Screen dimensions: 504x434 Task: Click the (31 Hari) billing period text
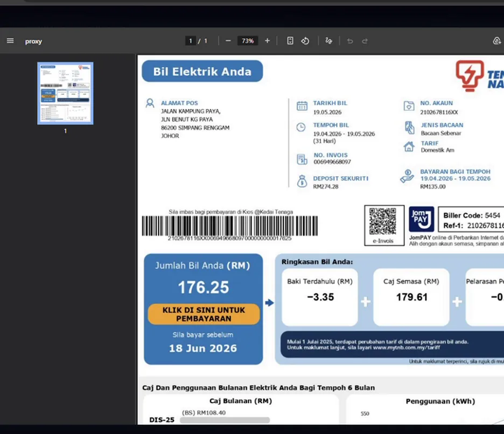pyautogui.click(x=324, y=141)
